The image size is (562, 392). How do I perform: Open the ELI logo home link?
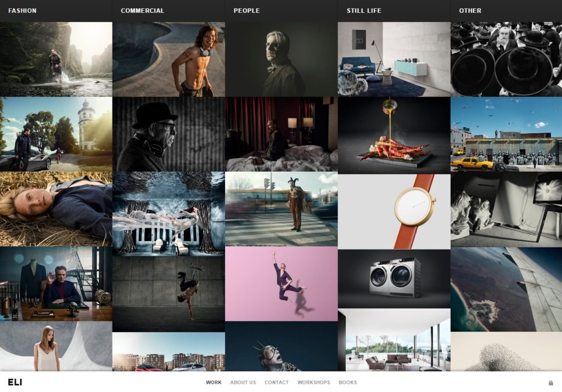pos(15,382)
